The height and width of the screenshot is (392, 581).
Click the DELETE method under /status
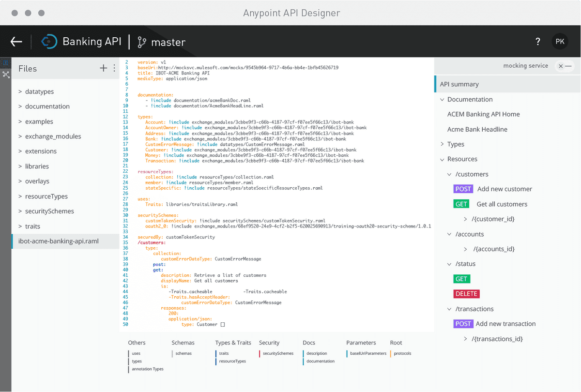click(x=466, y=293)
